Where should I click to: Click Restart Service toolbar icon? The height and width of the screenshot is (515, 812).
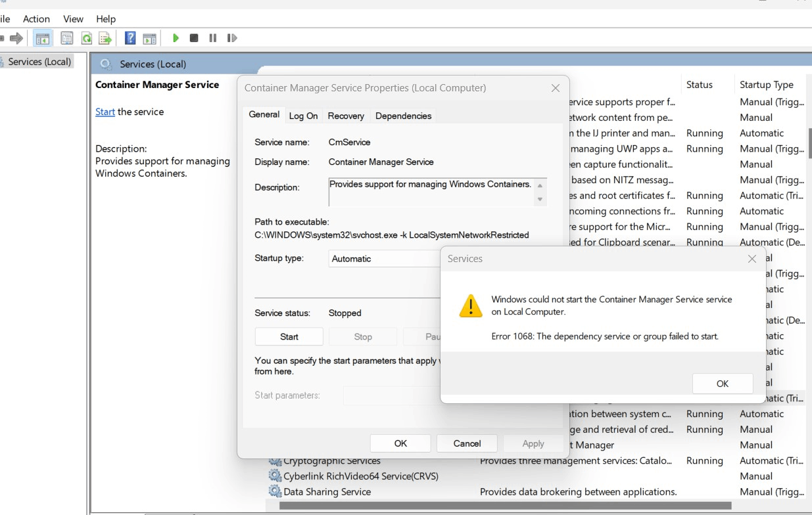click(232, 38)
